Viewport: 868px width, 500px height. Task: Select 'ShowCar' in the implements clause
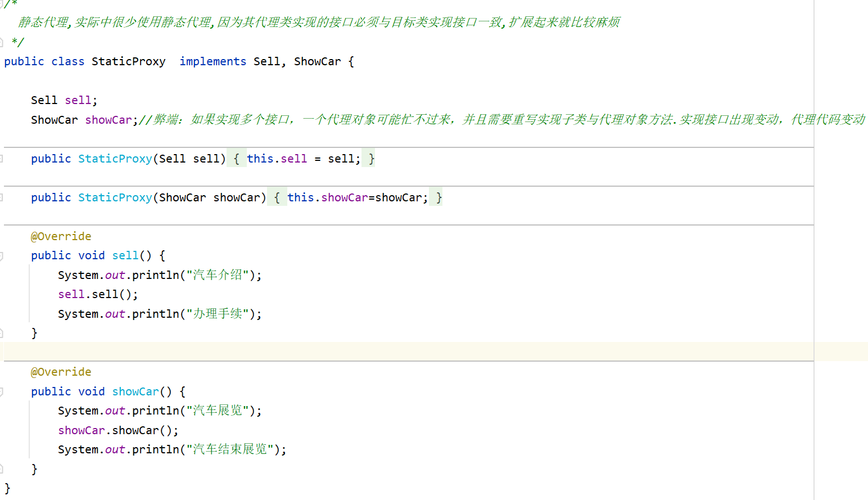tap(317, 62)
